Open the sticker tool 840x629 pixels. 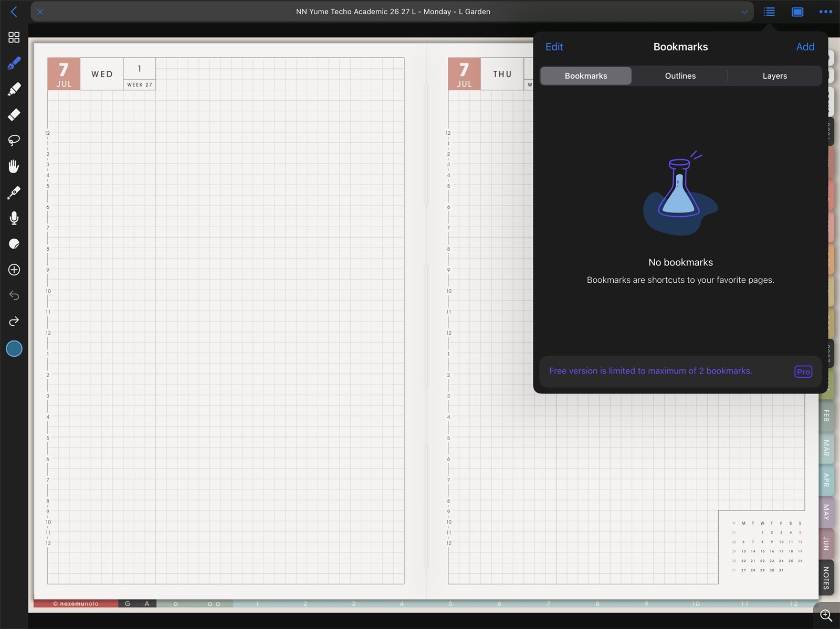coord(14,244)
